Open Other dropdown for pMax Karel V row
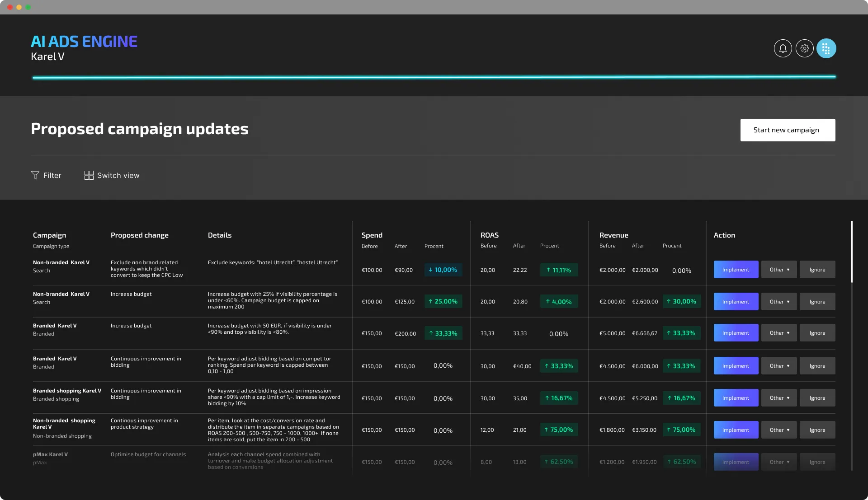This screenshot has height=500, width=868. coord(779,462)
